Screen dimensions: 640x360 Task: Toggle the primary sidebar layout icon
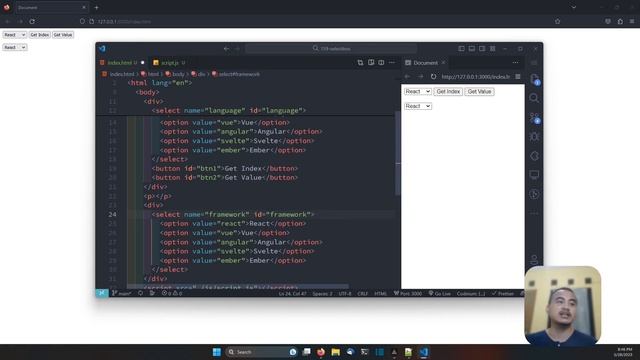461,49
